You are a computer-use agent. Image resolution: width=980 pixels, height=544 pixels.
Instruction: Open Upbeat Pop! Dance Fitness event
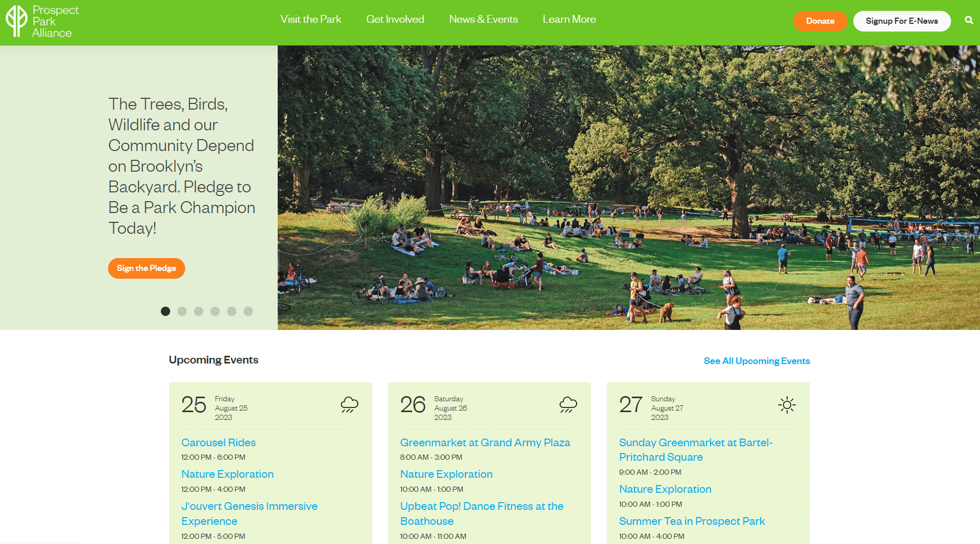coord(482,513)
